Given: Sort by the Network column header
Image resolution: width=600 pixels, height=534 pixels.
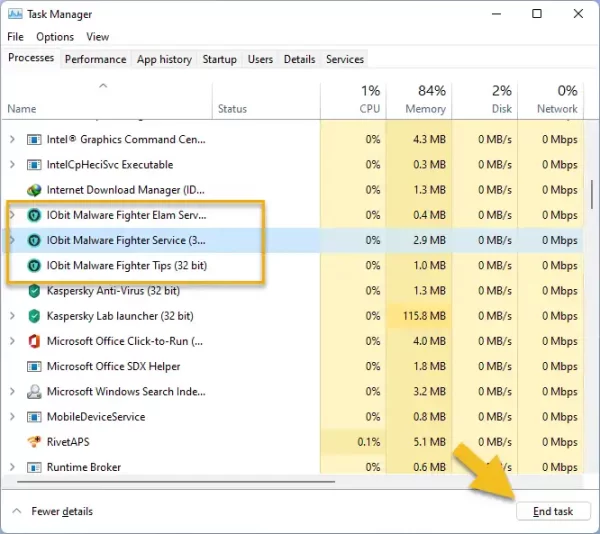Looking at the screenshot, I should pyautogui.click(x=551, y=100).
